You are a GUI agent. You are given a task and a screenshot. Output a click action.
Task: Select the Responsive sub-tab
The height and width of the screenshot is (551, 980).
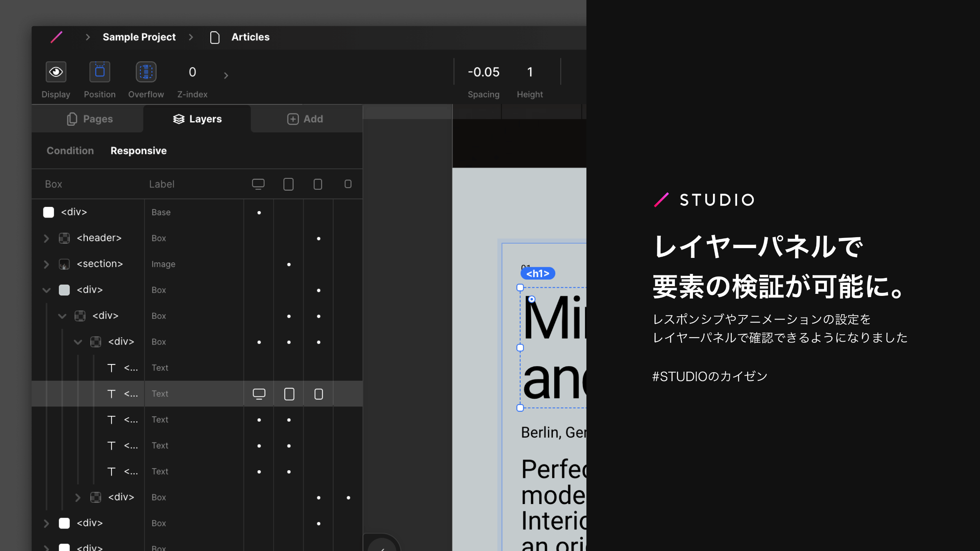click(138, 151)
